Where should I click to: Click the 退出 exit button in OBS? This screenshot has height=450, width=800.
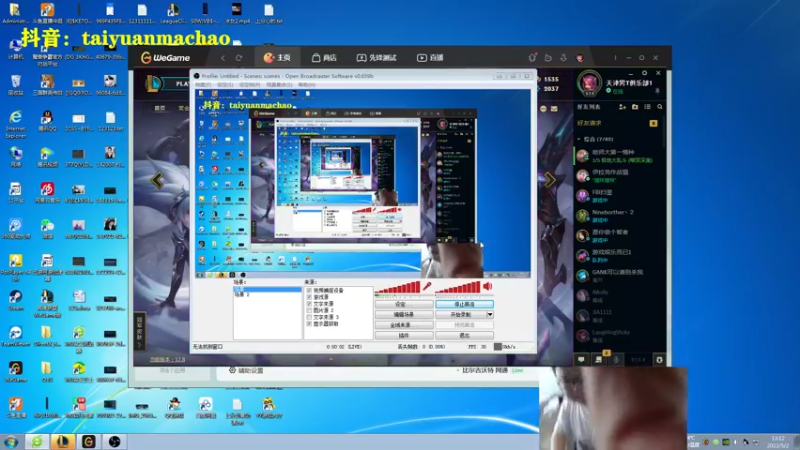click(x=464, y=336)
